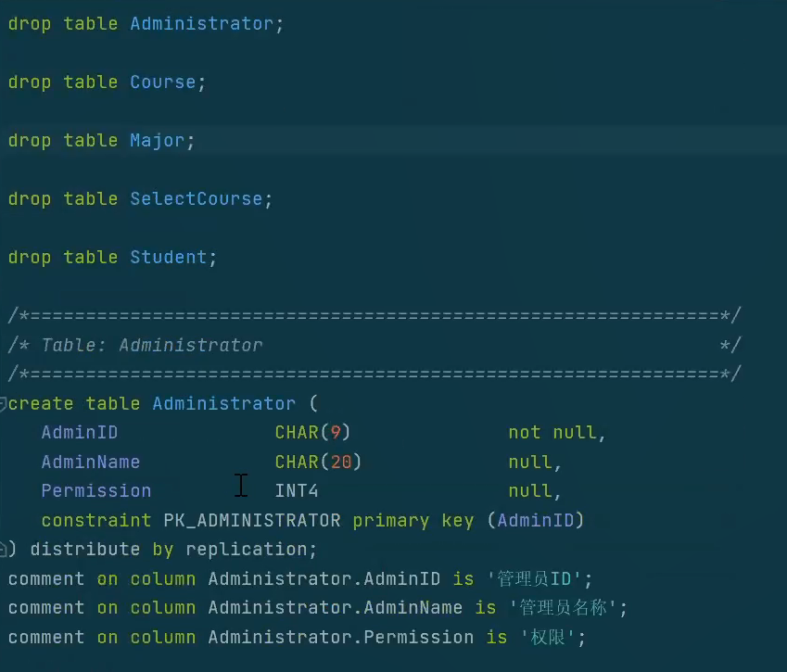787x672 pixels.
Task: Click the 'not null' keyword text
Action: [x=553, y=433]
